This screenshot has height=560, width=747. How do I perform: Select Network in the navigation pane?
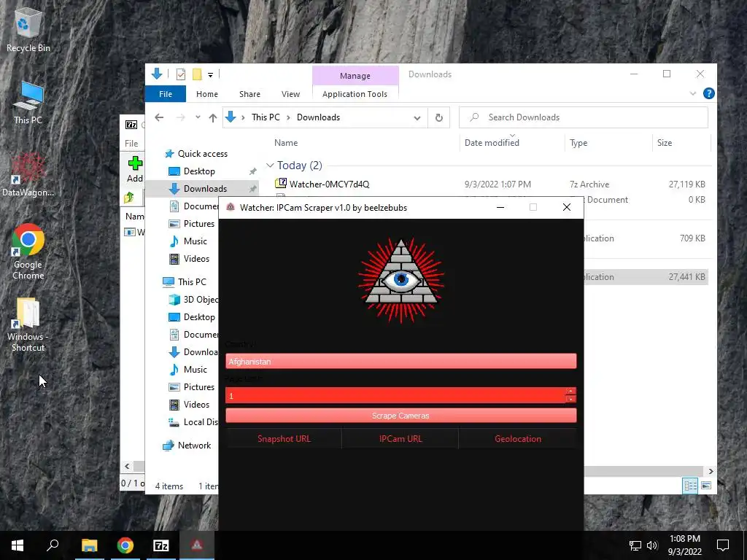coord(194,446)
